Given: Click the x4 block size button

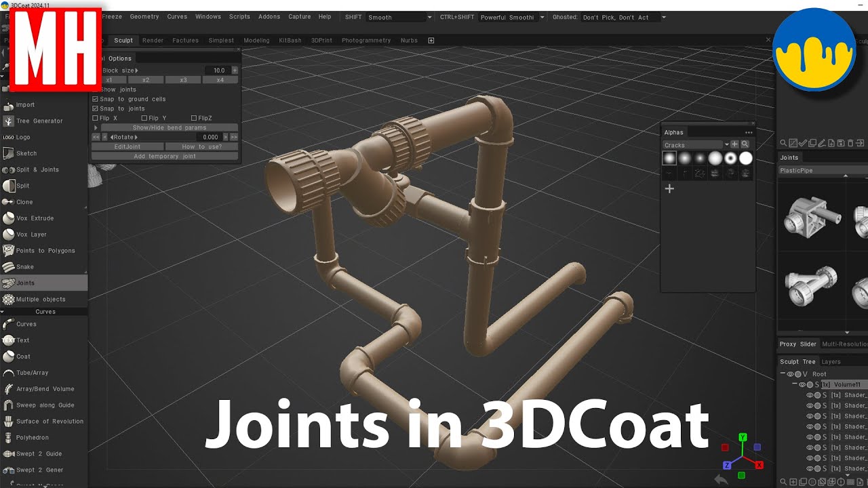Looking at the screenshot, I should (220, 80).
